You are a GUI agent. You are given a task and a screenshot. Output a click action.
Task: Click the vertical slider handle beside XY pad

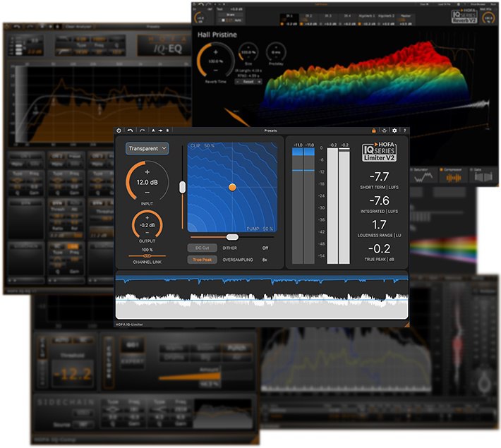click(182, 187)
